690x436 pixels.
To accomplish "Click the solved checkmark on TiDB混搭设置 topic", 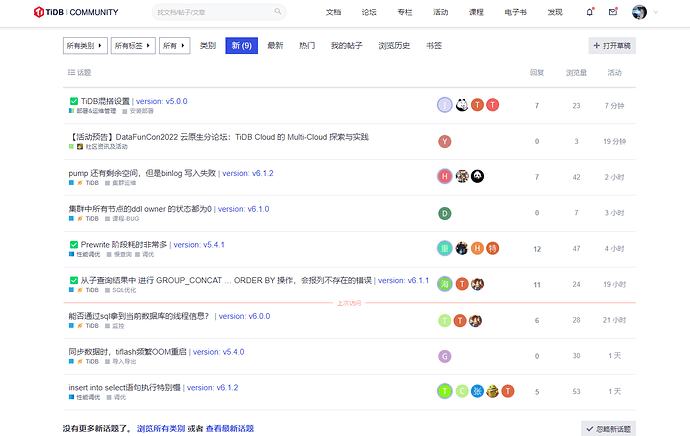I will point(73,101).
